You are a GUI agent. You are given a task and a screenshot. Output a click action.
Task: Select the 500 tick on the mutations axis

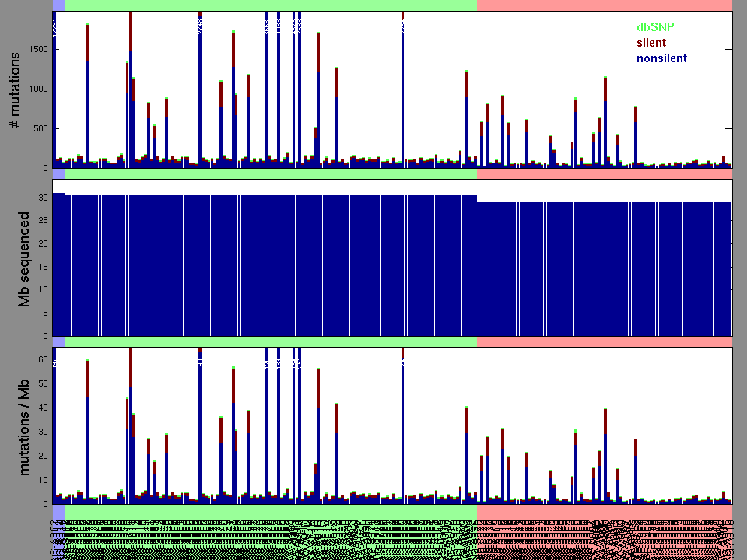[39, 129]
